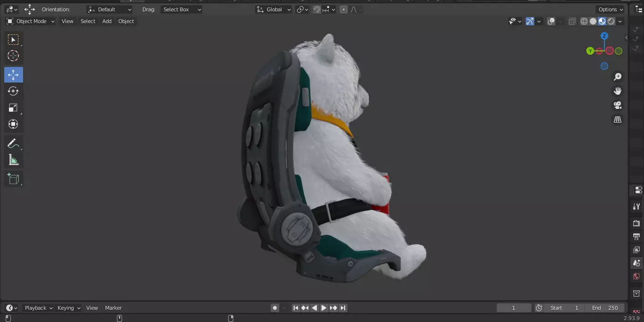This screenshot has width=644, height=322.
Task: Click the current frame field
Action: (x=514, y=308)
